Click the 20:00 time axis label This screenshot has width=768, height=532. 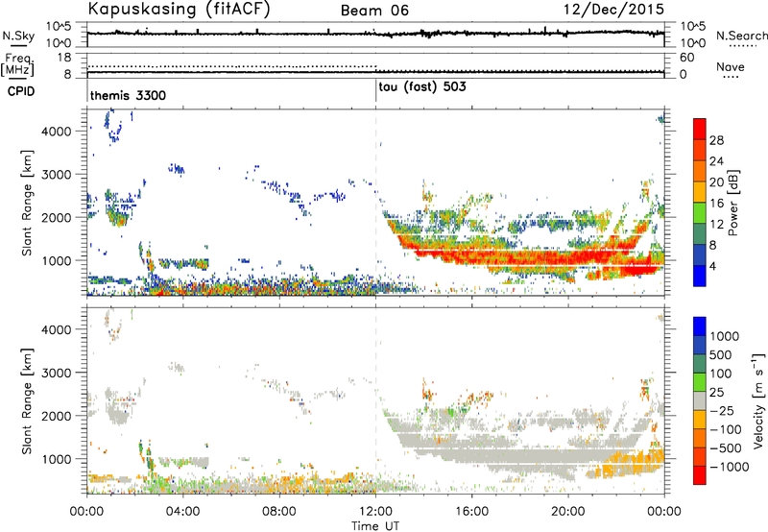point(568,512)
